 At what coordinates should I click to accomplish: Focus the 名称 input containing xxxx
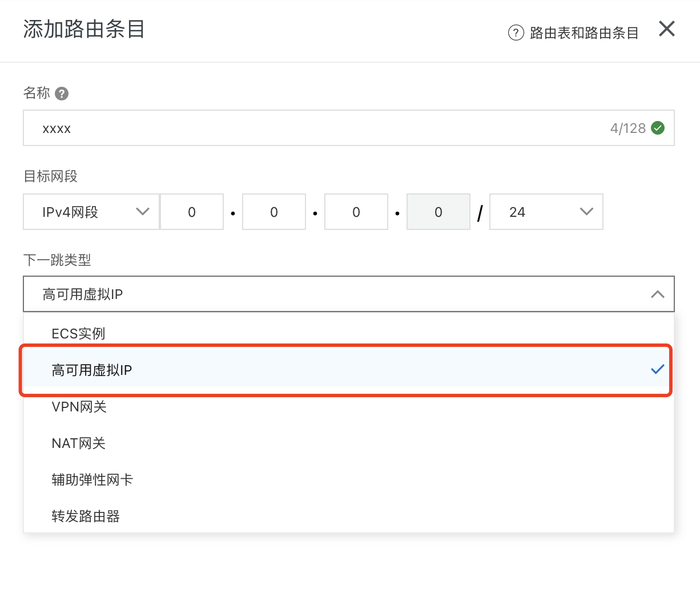[x=349, y=128]
